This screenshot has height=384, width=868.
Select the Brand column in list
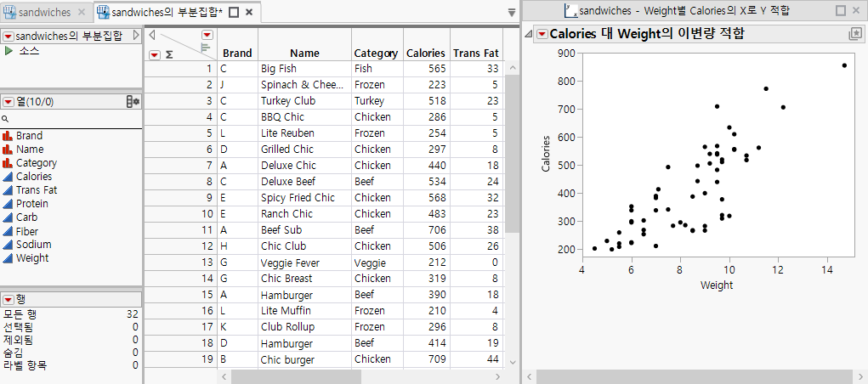click(29, 136)
